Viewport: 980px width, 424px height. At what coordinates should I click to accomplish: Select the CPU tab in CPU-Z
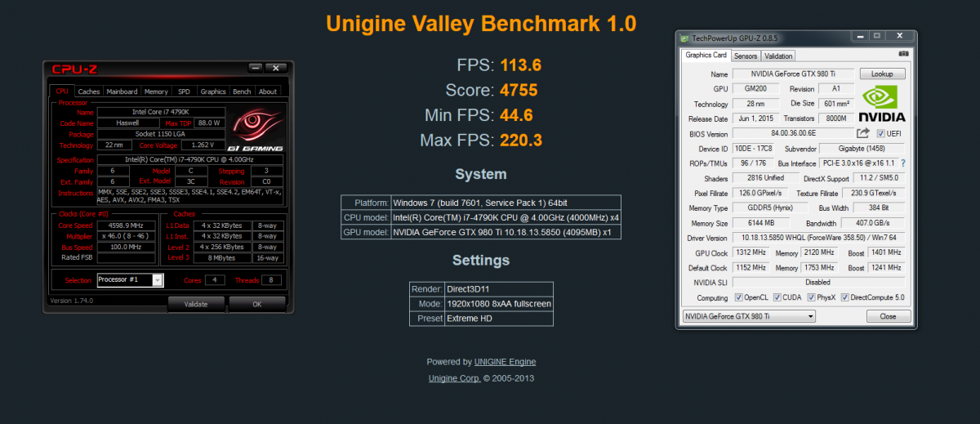62,91
